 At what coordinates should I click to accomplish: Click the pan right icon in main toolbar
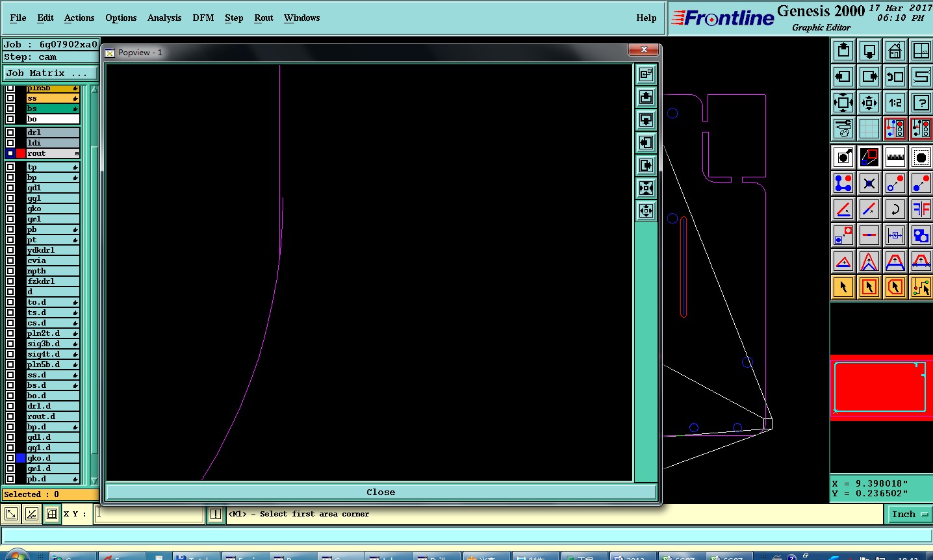click(869, 76)
